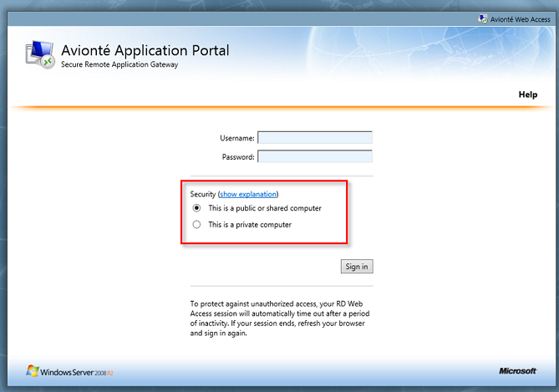Screen dimensions: 559x392
Task: Click the Avionté Web Access text
Action: coord(520,19)
